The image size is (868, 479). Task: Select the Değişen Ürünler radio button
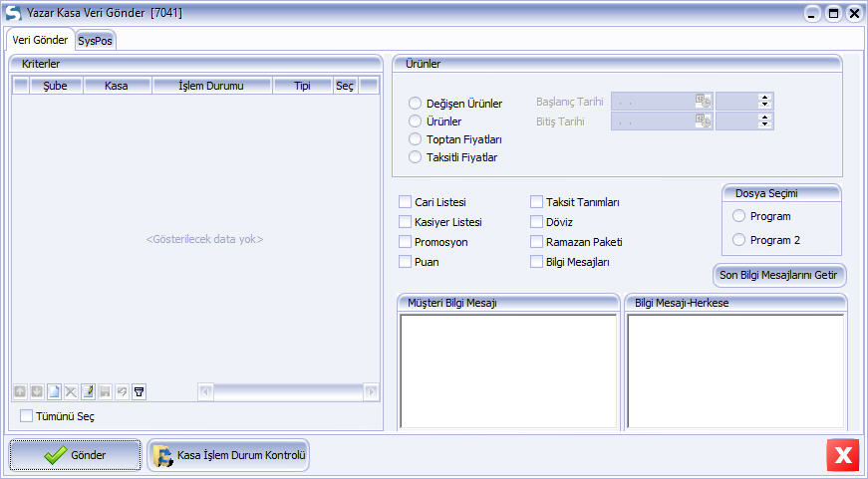tap(416, 104)
